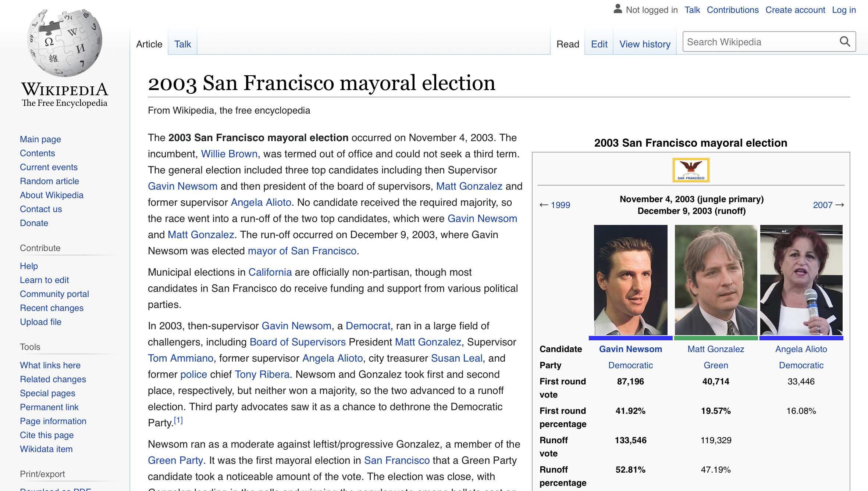Click Create account
This screenshot has width=868, height=491.
(x=795, y=10)
